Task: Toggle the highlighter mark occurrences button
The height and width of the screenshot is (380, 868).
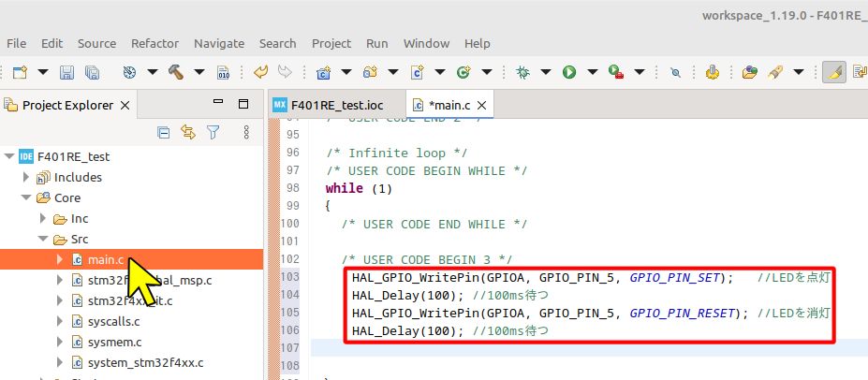Action: point(833,72)
